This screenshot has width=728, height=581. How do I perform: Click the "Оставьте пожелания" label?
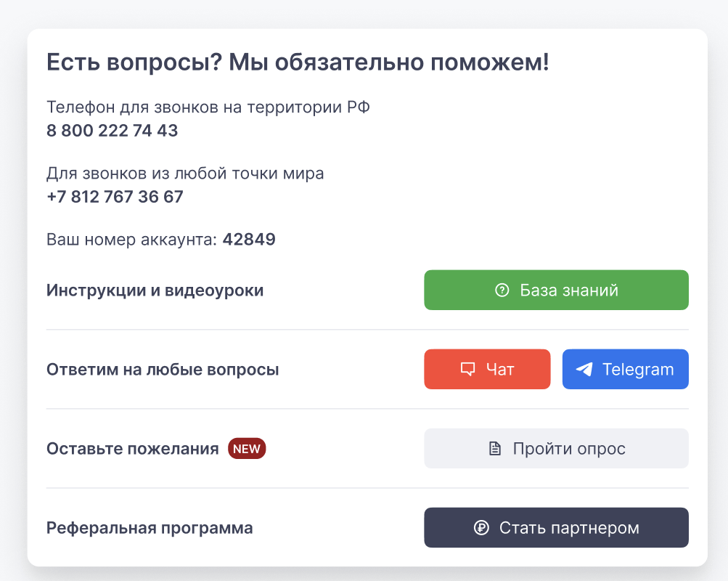click(x=133, y=449)
